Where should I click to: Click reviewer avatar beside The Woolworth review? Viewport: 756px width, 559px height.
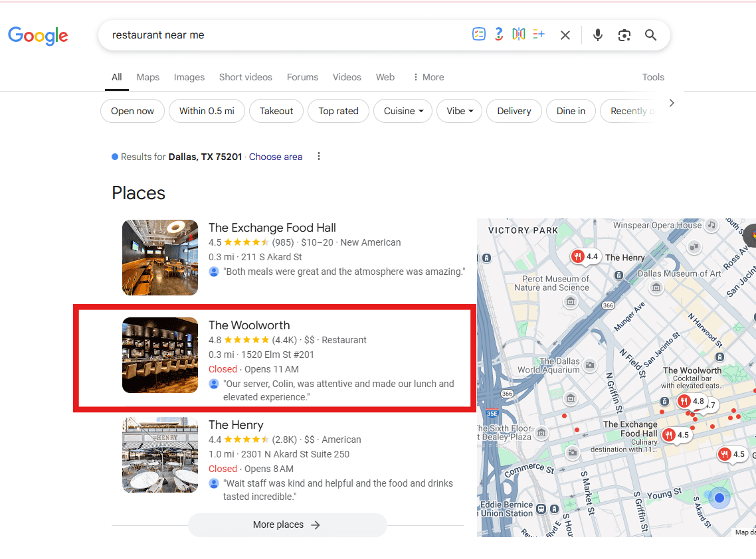[x=214, y=384]
